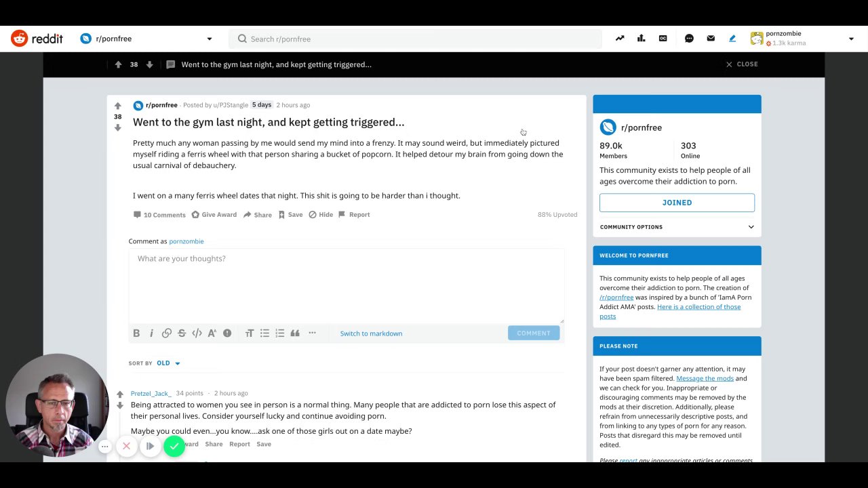Screen dimensions: 868x488
Task: Downvote the post in the black header bar
Action: click(150, 64)
